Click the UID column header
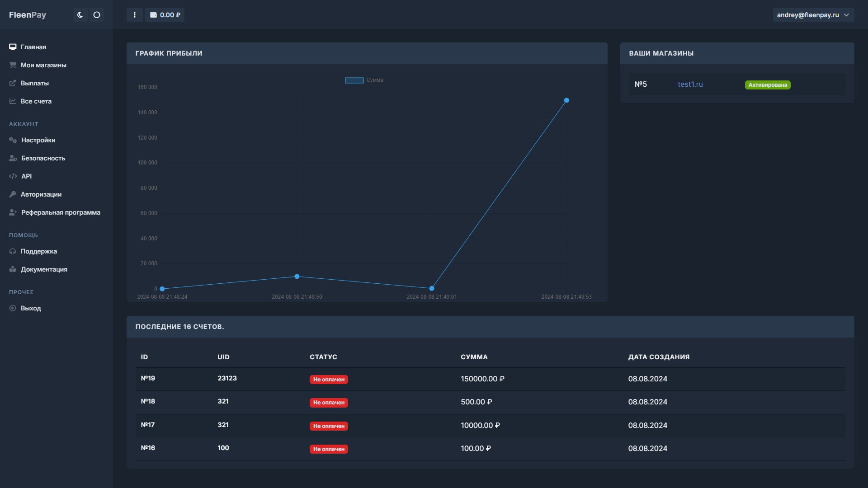 223,357
